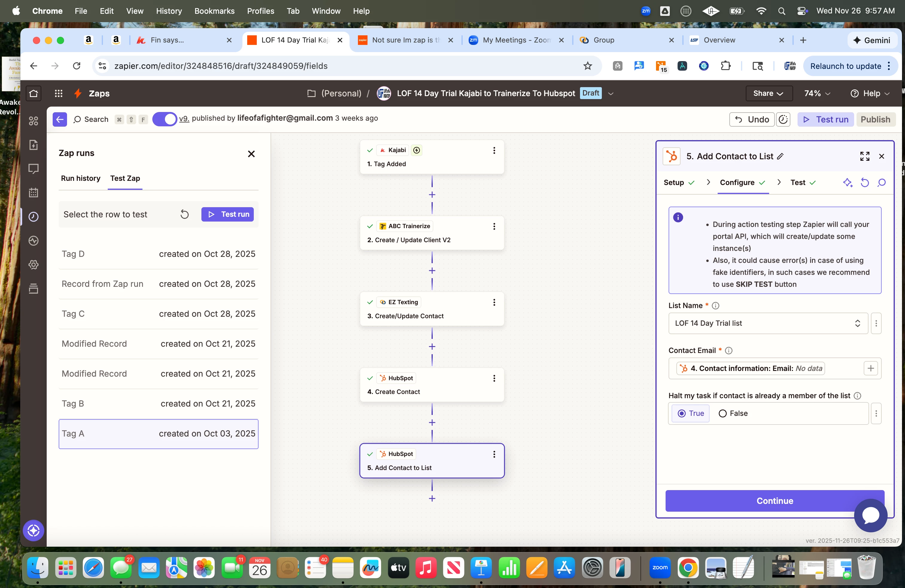Click the expand step panel icon
The height and width of the screenshot is (588, 905).
click(865, 156)
